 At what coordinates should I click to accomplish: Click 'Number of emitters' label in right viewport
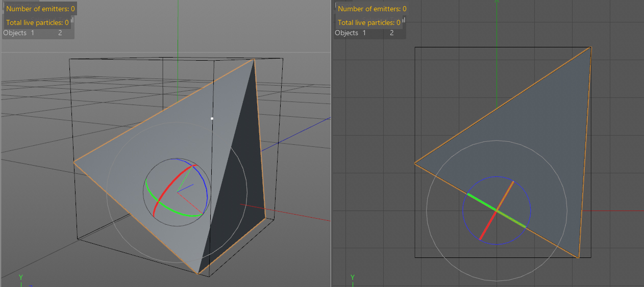pos(372,9)
